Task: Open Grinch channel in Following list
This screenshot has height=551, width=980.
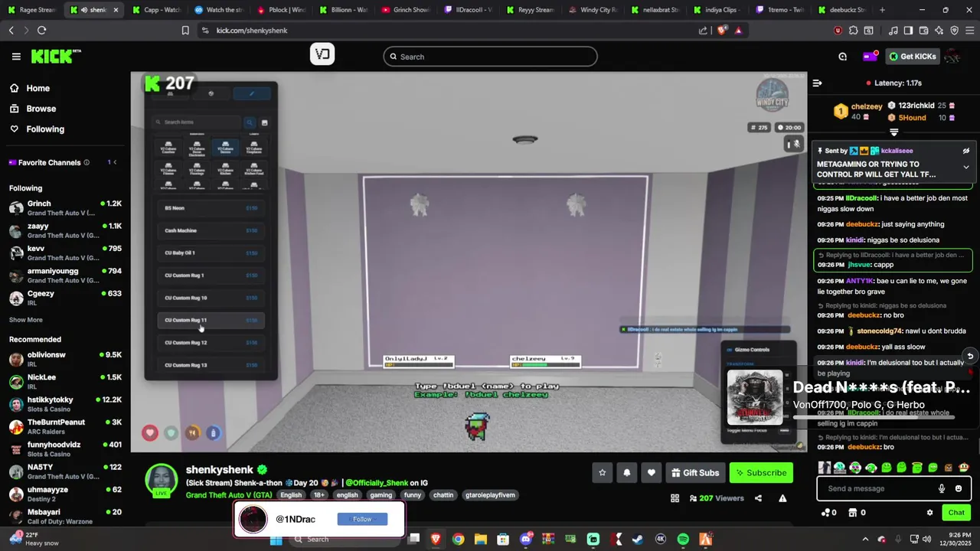Action: [x=65, y=208]
